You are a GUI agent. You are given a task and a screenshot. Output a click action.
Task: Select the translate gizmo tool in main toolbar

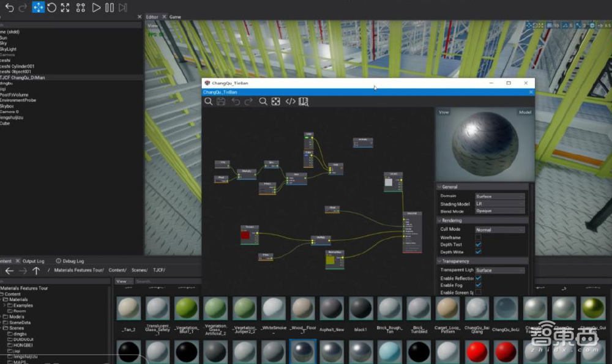[x=38, y=7]
